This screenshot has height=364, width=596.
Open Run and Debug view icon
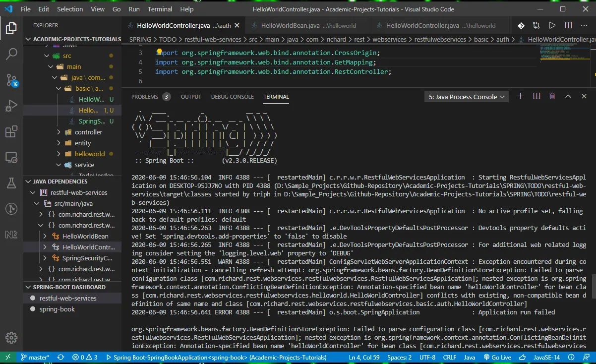(11, 106)
